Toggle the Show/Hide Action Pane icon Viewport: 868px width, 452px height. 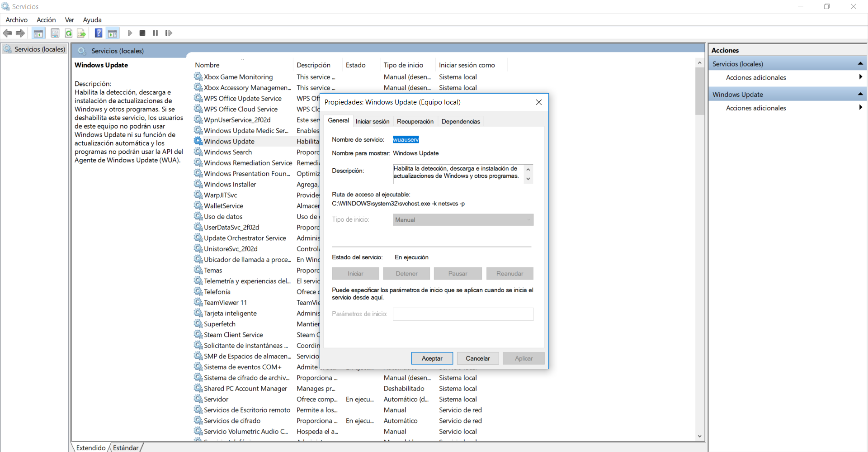tap(113, 33)
